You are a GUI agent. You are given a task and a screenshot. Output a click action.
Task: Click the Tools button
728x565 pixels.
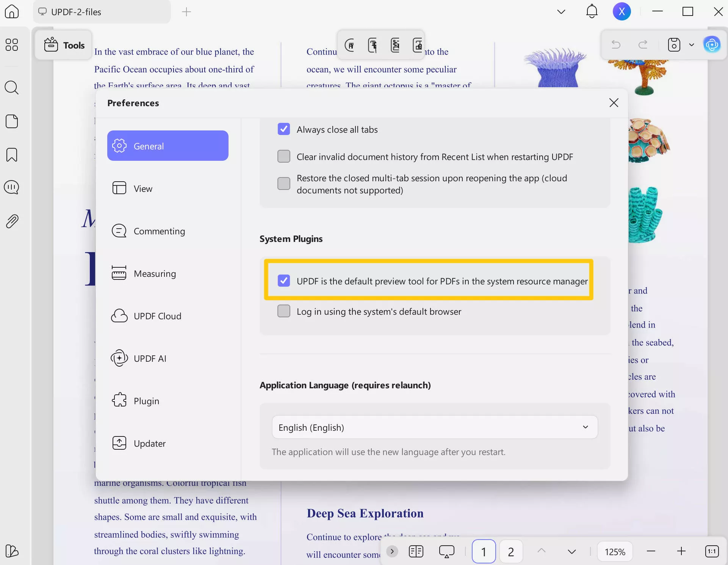pos(64,45)
